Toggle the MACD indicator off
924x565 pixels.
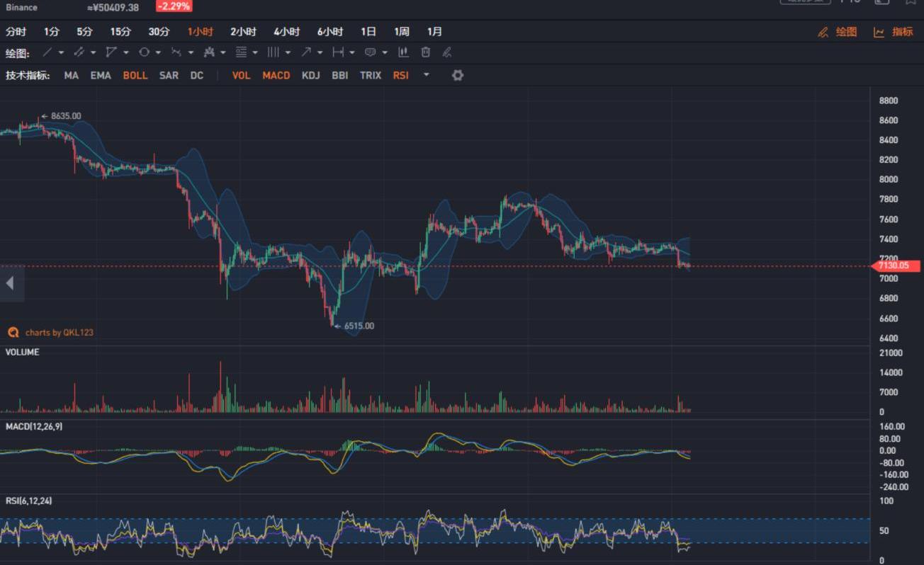coord(276,75)
